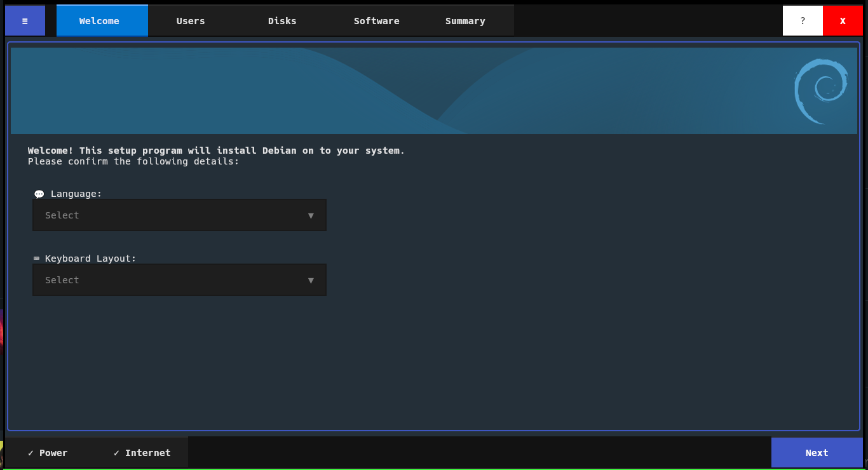
Task: Open the Summary tab
Action: click(465, 21)
